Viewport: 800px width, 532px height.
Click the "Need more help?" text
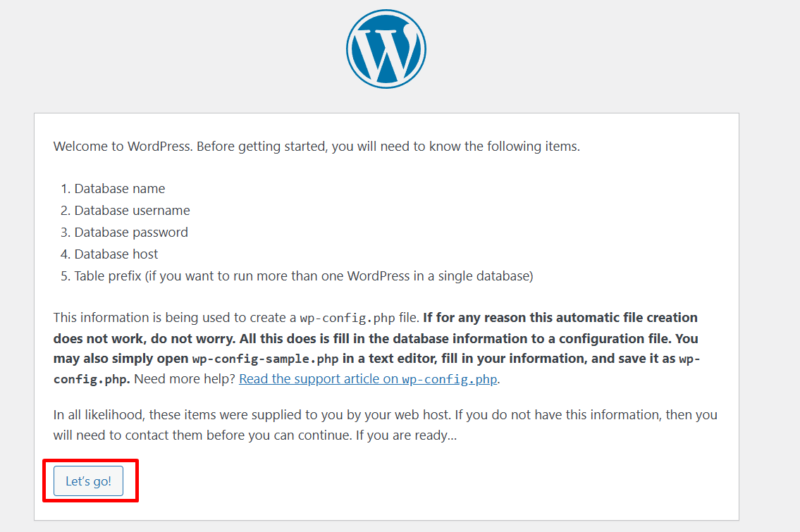(x=185, y=379)
